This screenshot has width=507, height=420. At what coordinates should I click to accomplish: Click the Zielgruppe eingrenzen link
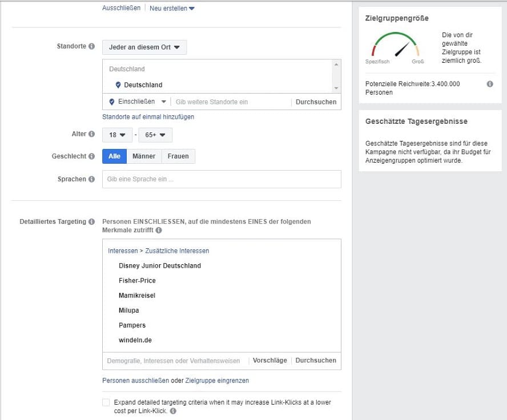coord(217,381)
